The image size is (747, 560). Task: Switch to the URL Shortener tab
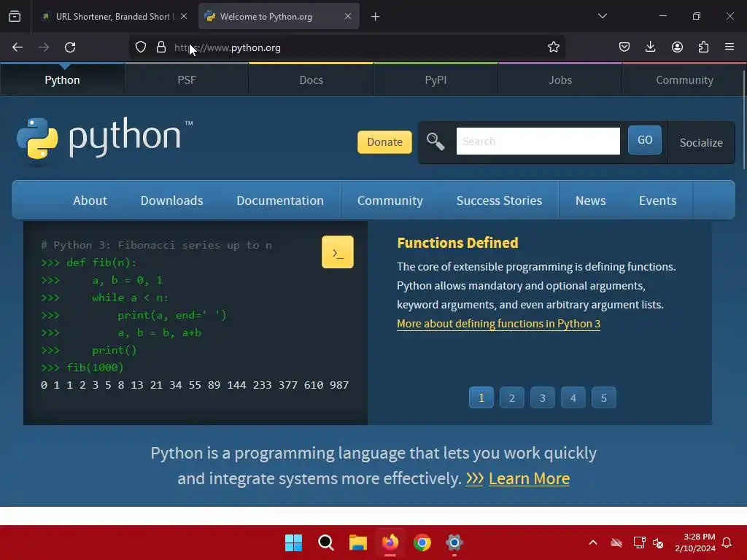coord(113,16)
